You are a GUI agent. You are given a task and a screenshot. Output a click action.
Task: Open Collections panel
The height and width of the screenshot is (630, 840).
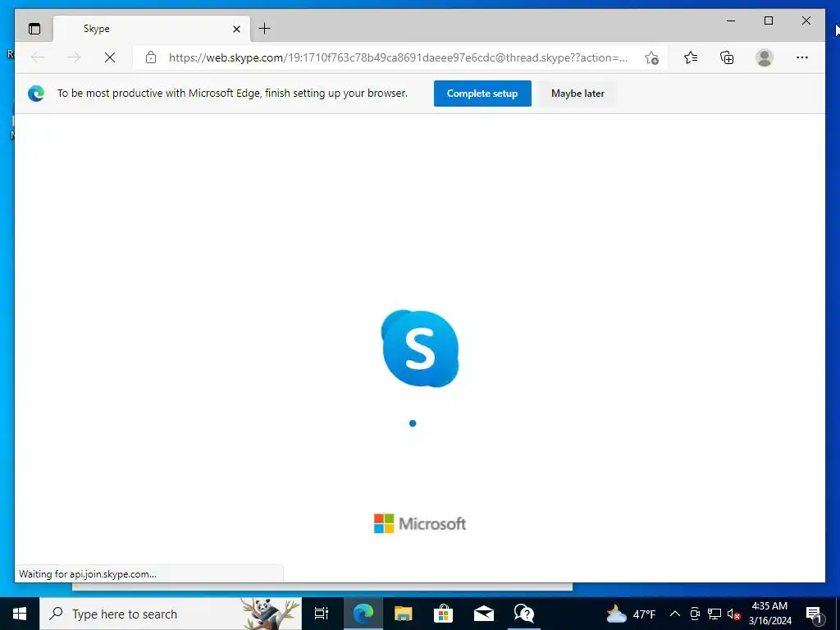(727, 57)
